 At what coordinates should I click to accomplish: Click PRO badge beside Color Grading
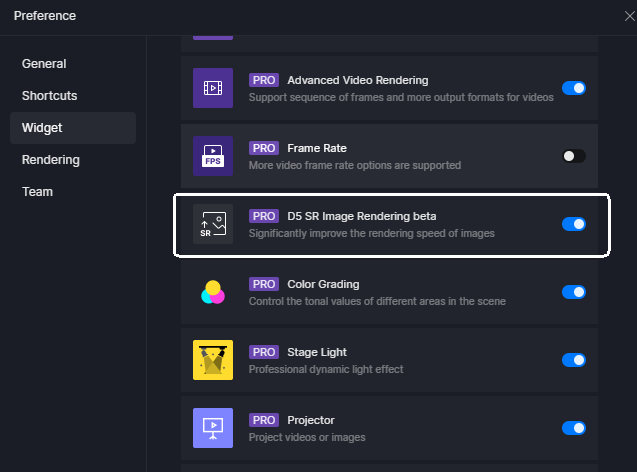tap(264, 284)
